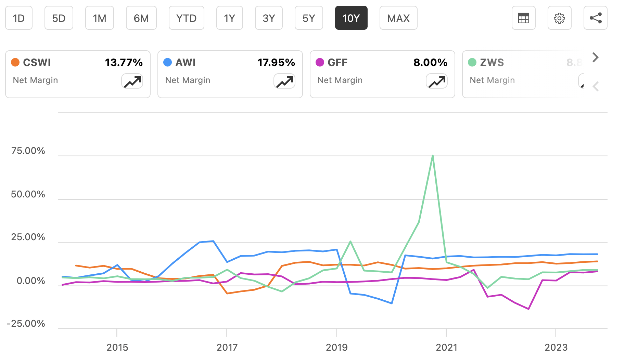
Task: Select the blue AWI series dot
Action: [167, 62]
